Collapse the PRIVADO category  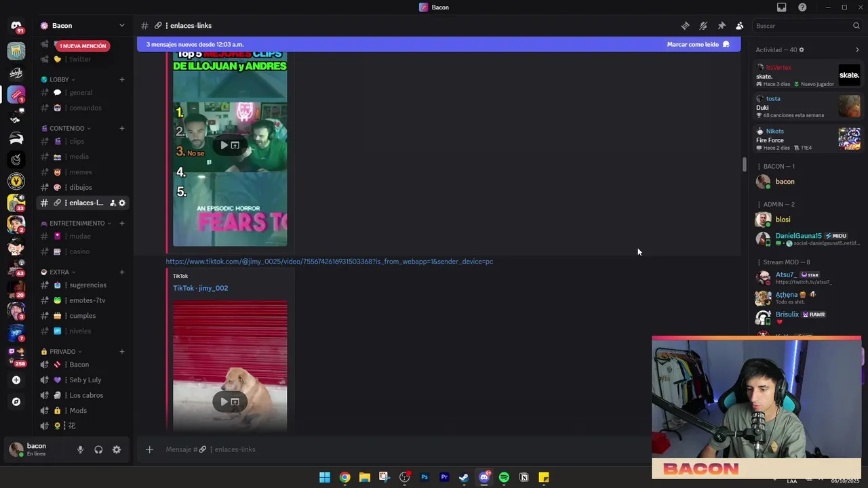click(63, 352)
